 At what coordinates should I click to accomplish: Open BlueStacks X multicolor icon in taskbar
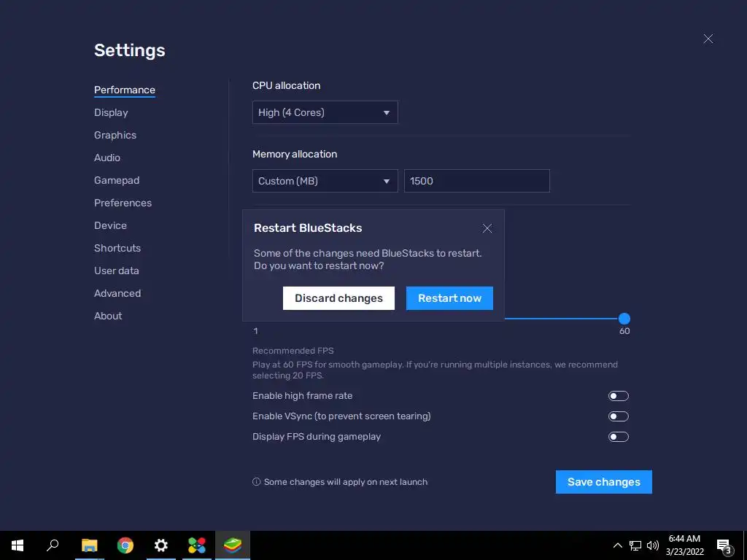(x=197, y=545)
